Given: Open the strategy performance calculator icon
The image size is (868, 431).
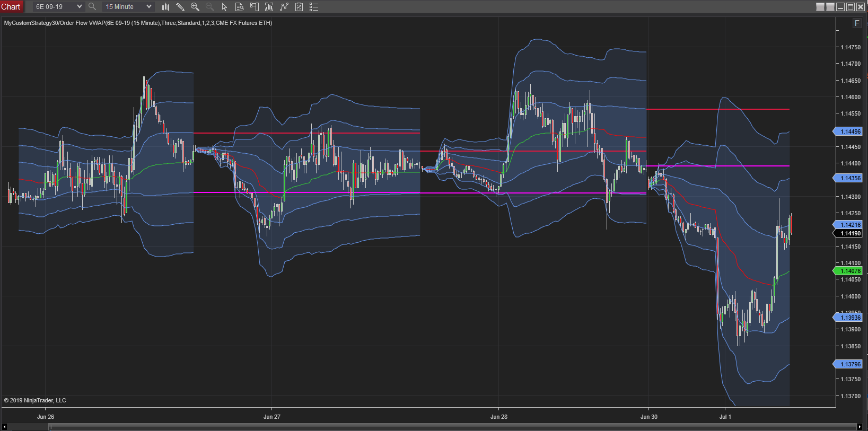Looking at the screenshot, I should pos(299,7).
